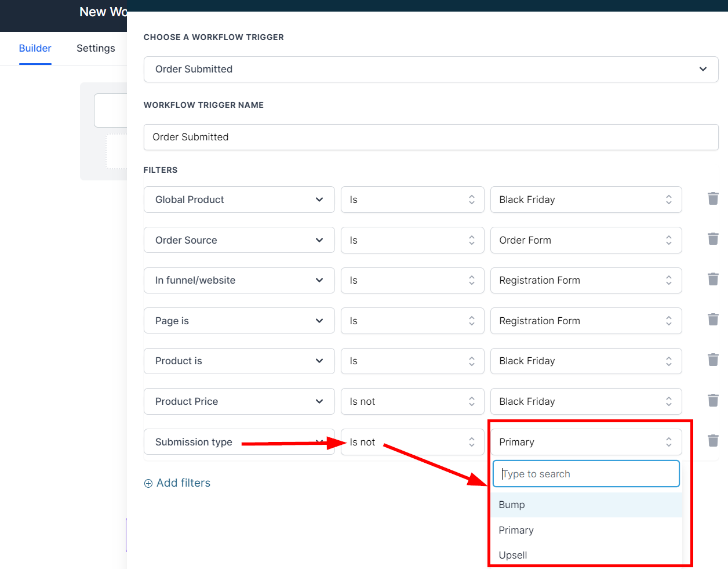Select Bump from the submission type list
Image resolution: width=728 pixels, height=569 pixels.
tap(512, 505)
